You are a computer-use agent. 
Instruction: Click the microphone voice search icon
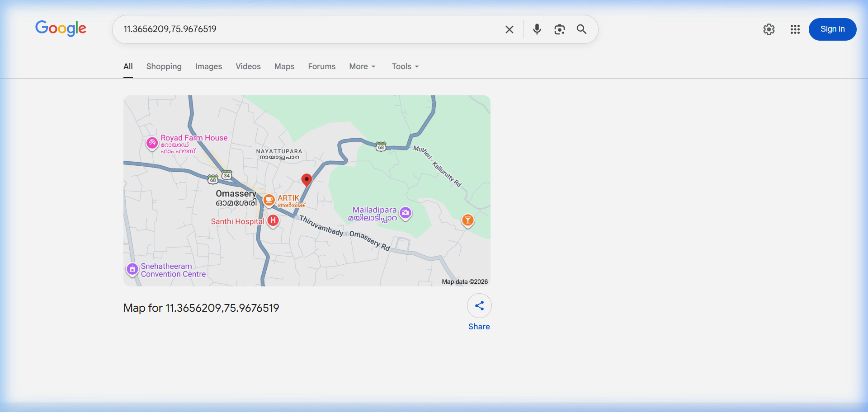coord(537,29)
